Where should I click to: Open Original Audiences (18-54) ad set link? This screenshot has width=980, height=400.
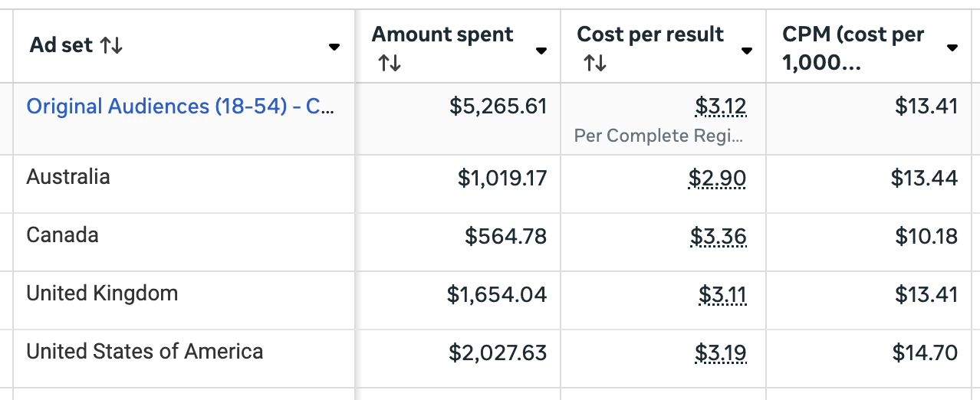pos(179,106)
